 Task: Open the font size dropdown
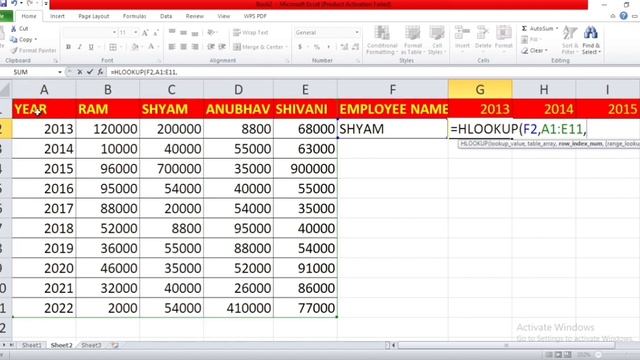(x=136, y=32)
